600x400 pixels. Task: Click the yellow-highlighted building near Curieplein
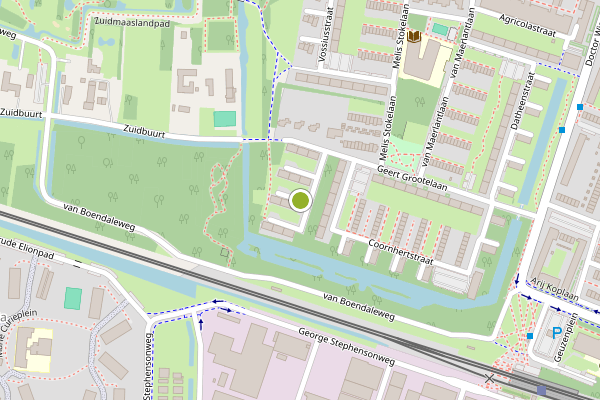point(34,349)
